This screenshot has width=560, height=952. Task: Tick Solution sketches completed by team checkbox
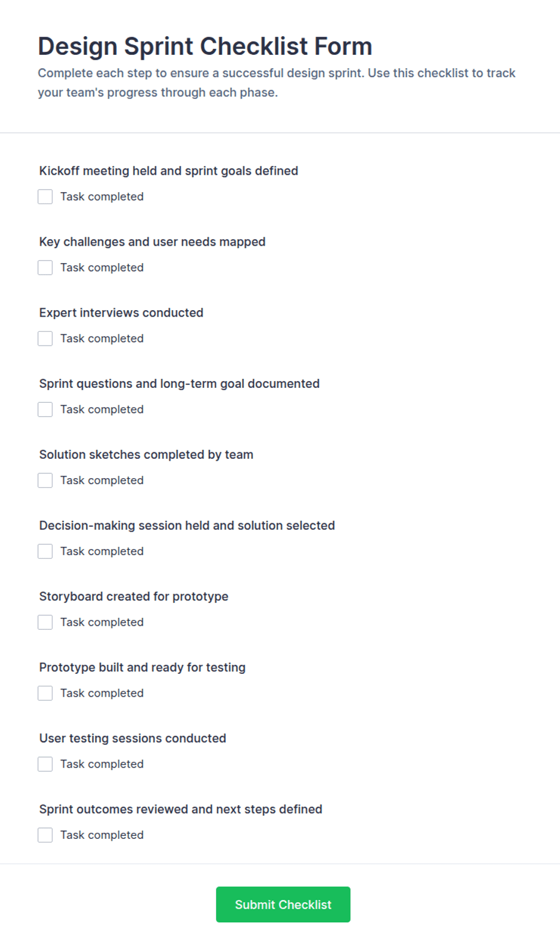tap(45, 481)
